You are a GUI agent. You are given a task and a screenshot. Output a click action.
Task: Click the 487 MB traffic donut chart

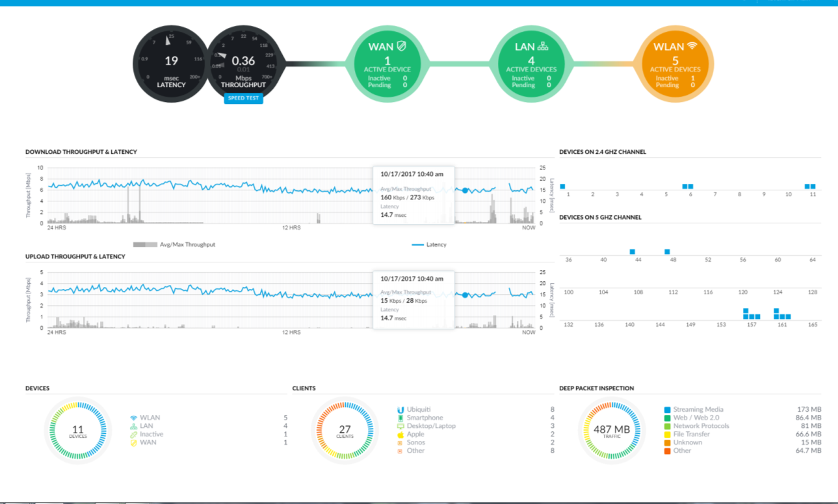610,430
